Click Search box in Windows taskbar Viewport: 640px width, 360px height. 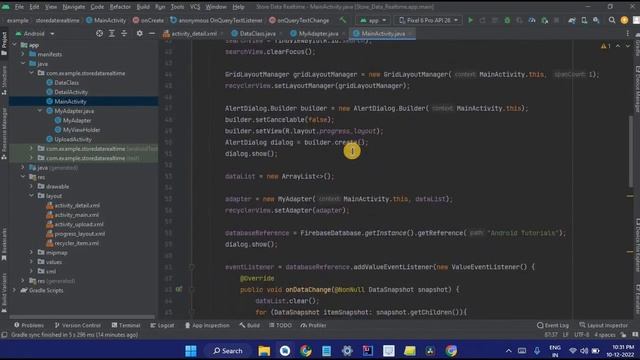228,351
